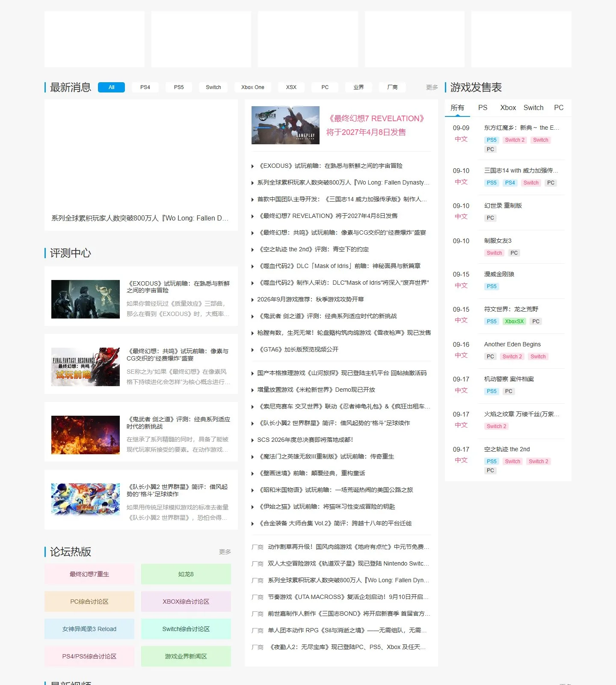Open 鬼武者 剑之道 review thumbnail
Image resolution: width=616 pixels, height=685 pixels.
tap(86, 435)
